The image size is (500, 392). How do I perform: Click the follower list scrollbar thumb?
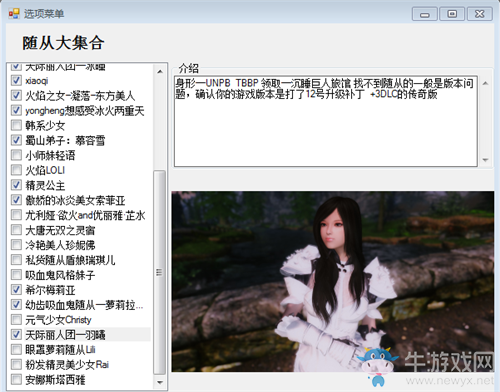tap(159, 272)
